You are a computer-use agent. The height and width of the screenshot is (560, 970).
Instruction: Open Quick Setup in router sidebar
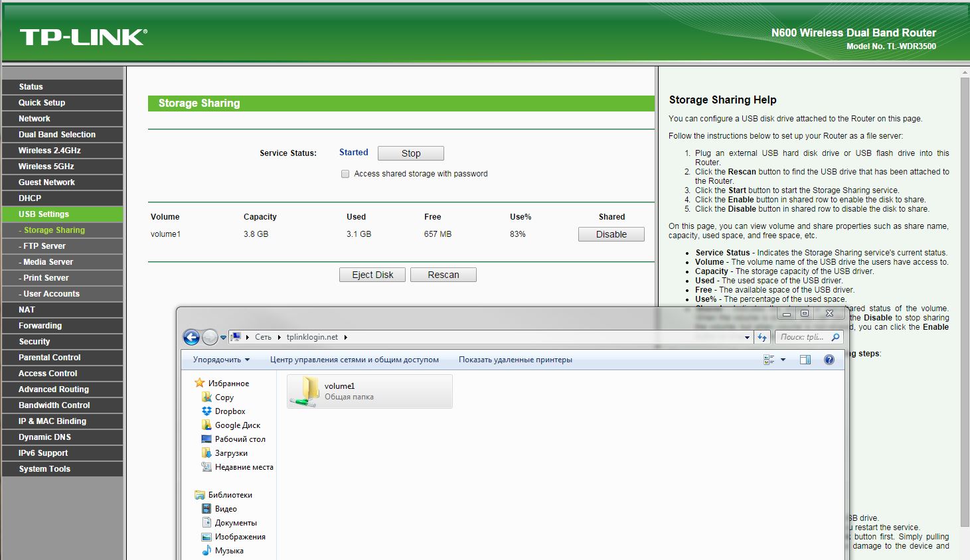pos(62,103)
